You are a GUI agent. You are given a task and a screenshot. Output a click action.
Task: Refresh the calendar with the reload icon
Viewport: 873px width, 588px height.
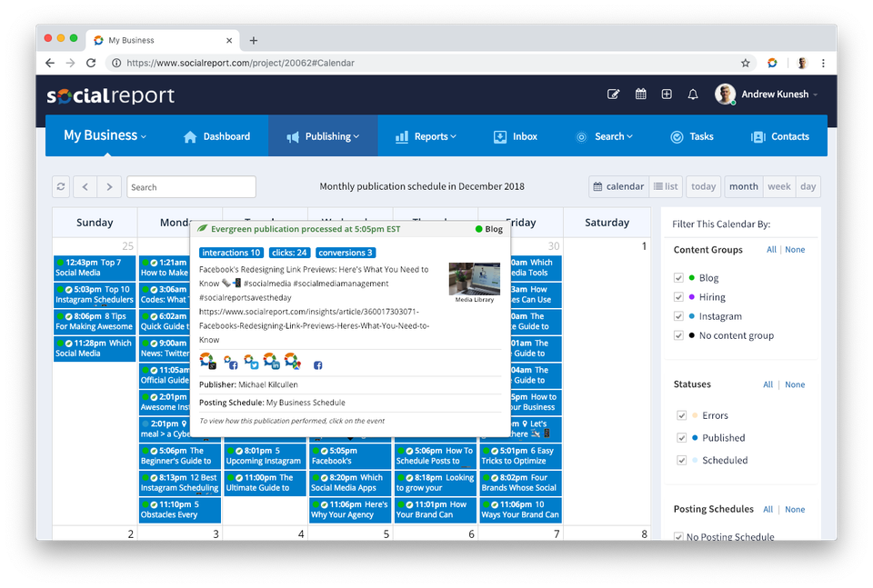click(x=61, y=187)
